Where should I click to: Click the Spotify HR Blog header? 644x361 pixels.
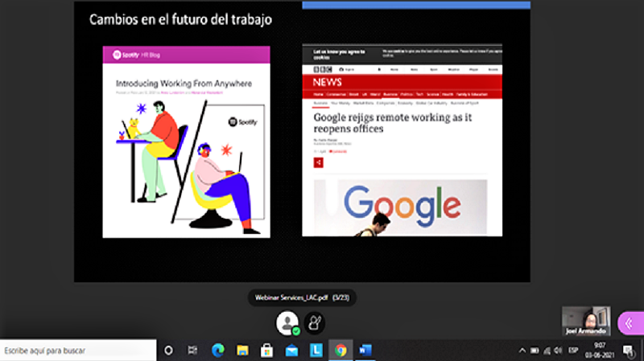click(186, 55)
